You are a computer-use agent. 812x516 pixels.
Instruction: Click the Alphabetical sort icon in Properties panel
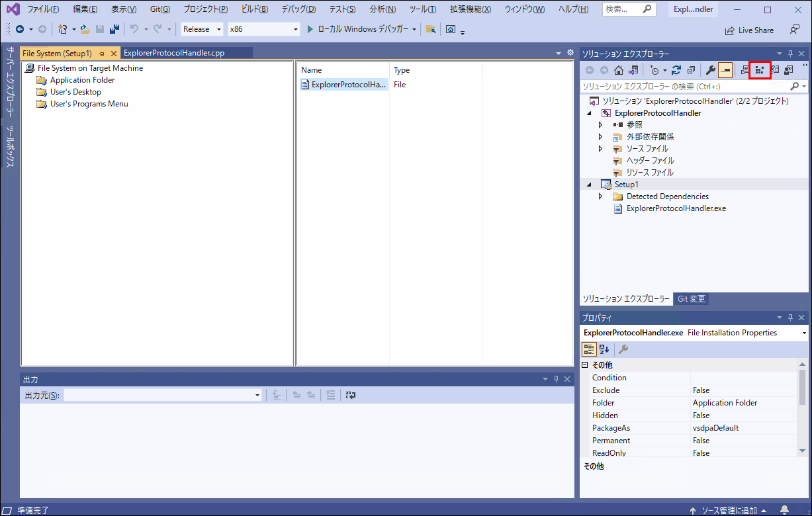[x=604, y=349]
